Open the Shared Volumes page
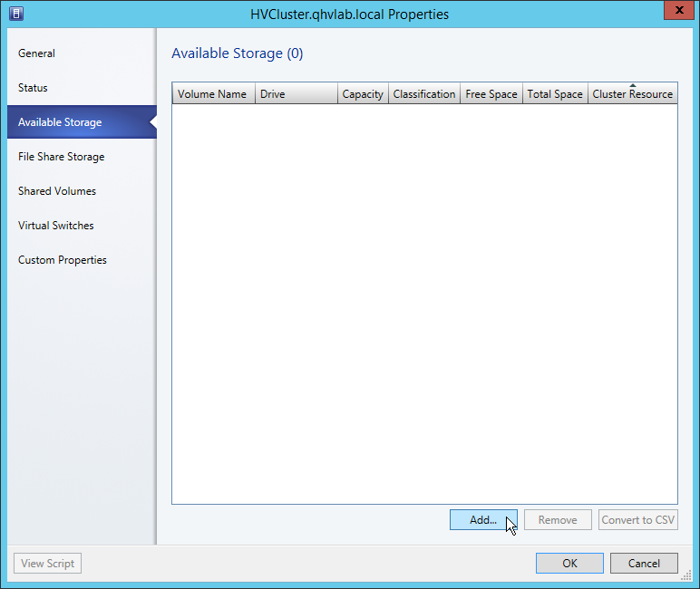The image size is (700, 589). (x=56, y=191)
